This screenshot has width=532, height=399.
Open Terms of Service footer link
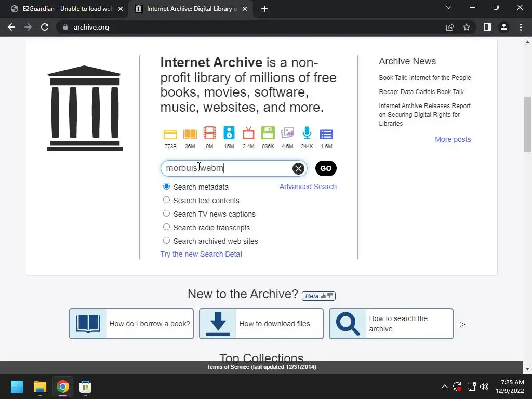click(262, 367)
